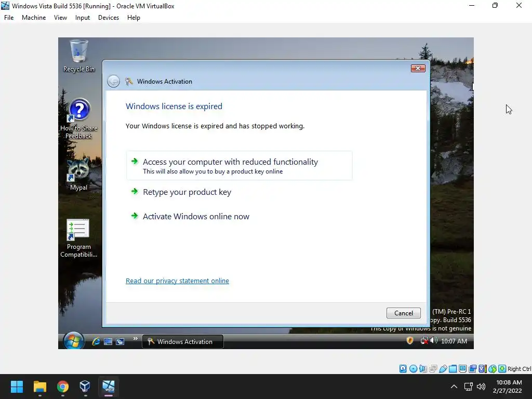Click VirtualBox display indicator
The image size is (532, 399).
[x=462, y=369]
